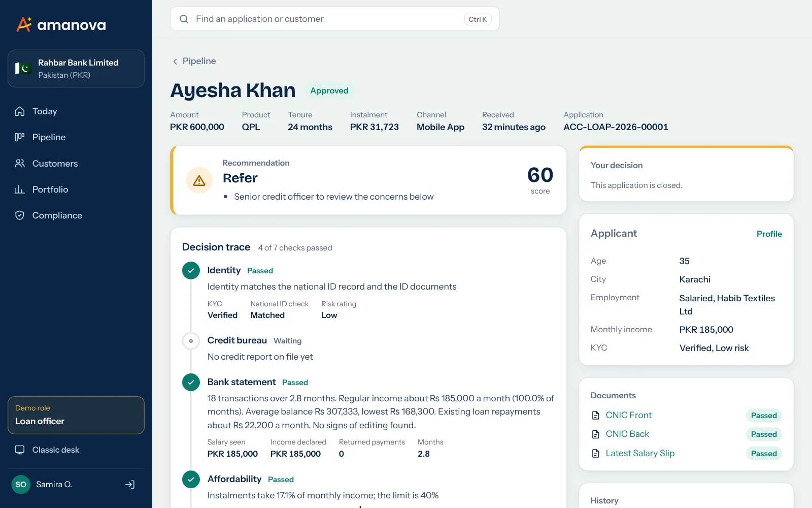Click the Credit bureau waiting circle icon
Viewport: 812px width, 508px height.
pos(191,341)
